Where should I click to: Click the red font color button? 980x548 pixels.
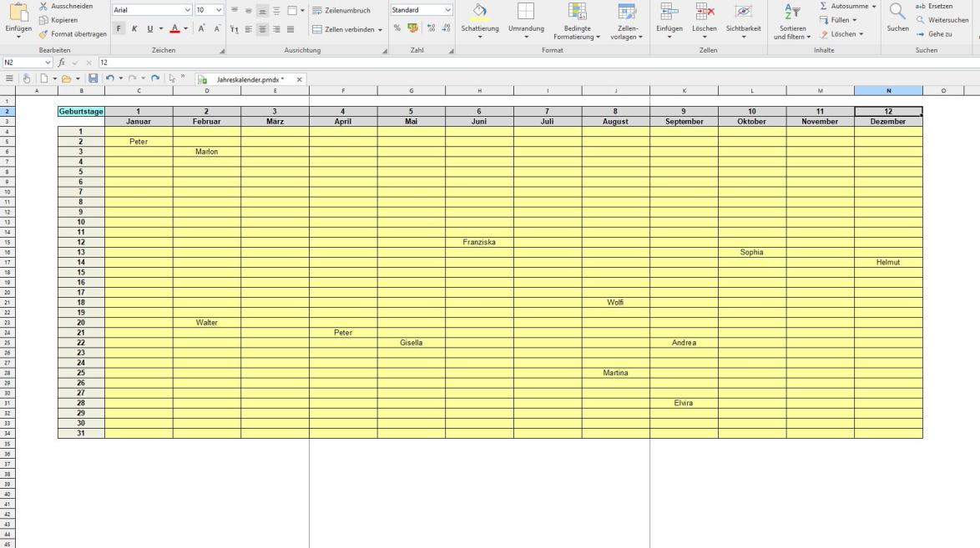tap(174, 28)
